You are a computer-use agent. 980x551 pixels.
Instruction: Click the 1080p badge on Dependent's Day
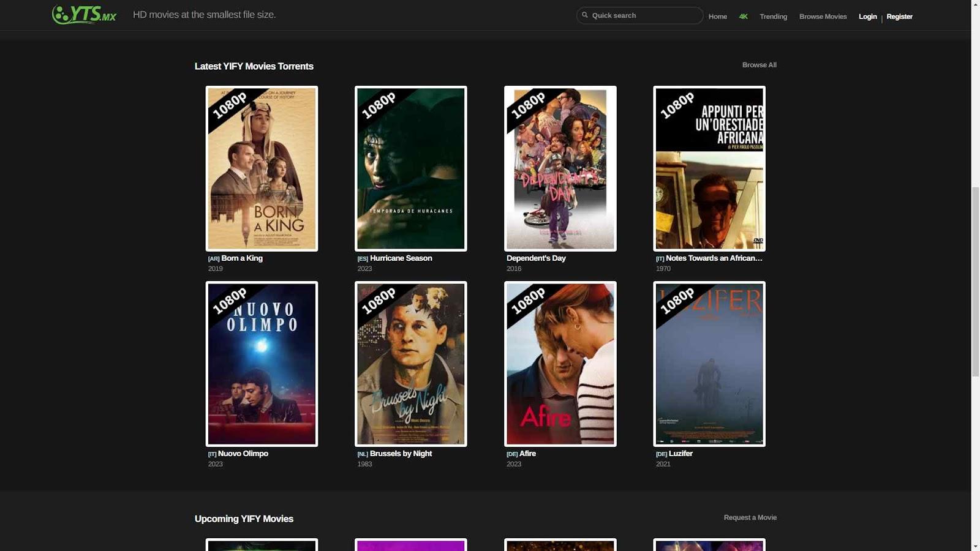pos(528,105)
